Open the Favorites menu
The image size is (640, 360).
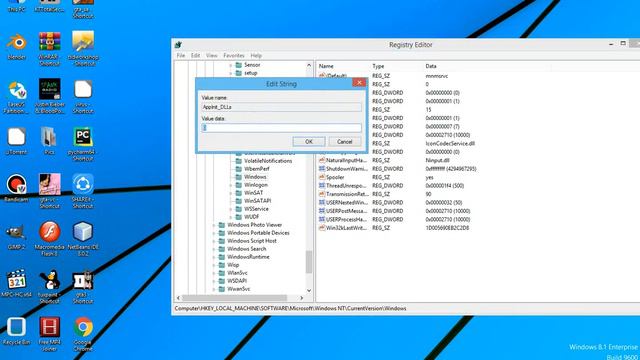point(234,56)
